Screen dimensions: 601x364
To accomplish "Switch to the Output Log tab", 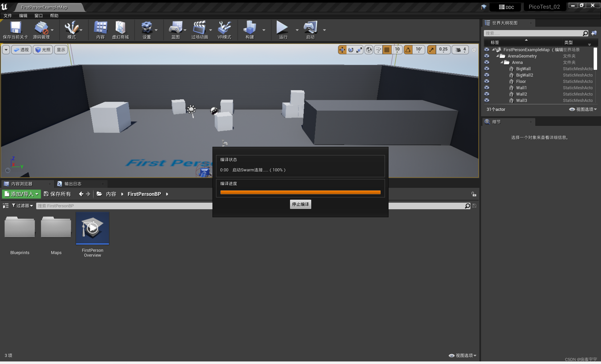I will (73, 184).
